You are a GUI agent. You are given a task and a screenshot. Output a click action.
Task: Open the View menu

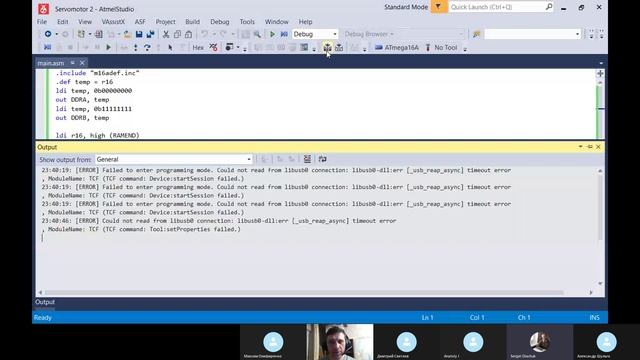pyautogui.click(x=85, y=22)
